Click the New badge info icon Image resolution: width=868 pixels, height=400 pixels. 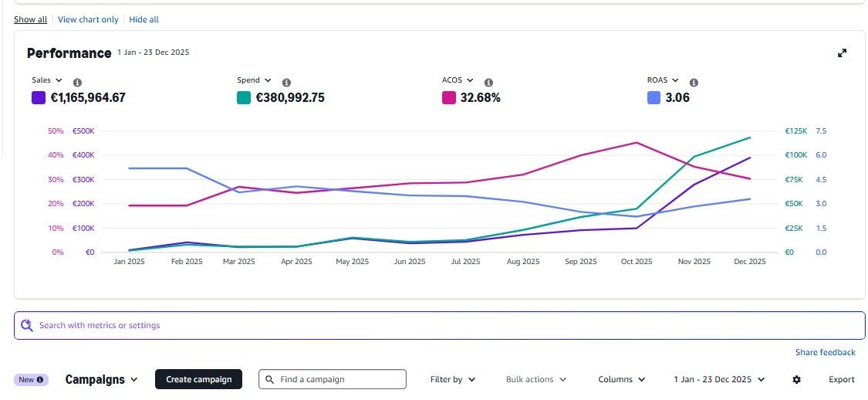pyautogui.click(x=40, y=379)
